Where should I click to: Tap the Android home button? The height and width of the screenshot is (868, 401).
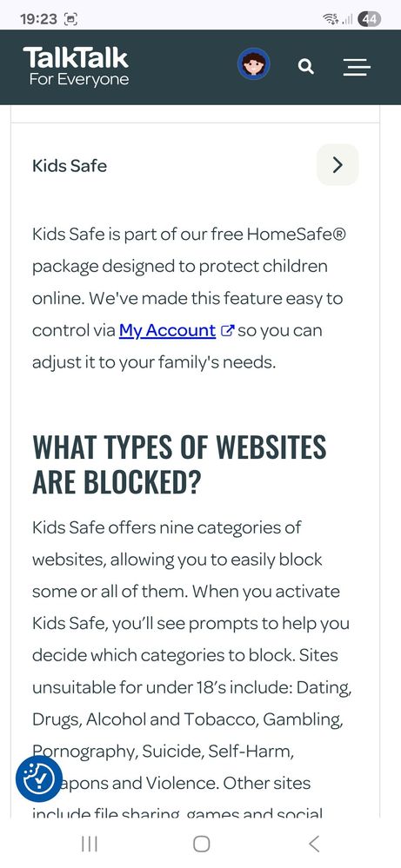click(x=201, y=844)
